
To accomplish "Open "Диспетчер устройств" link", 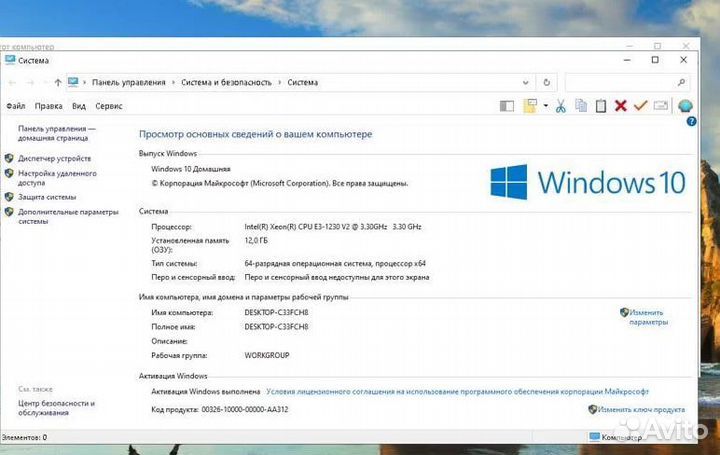I will click(54, 158).
